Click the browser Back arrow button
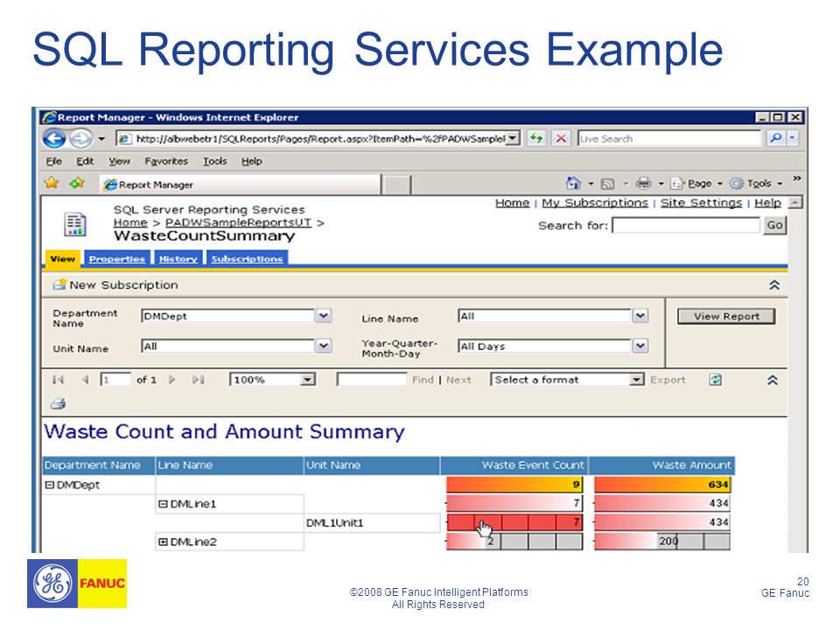840x630 pixels. pos(53,139)
